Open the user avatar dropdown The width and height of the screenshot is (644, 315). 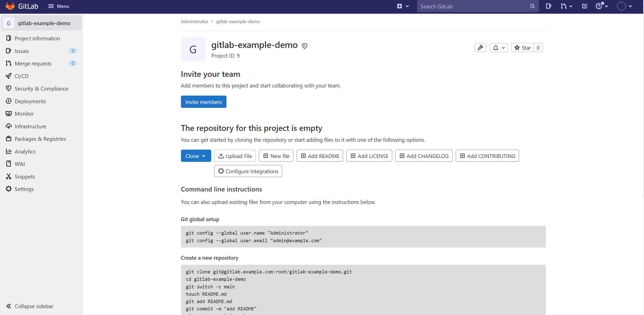624,6
